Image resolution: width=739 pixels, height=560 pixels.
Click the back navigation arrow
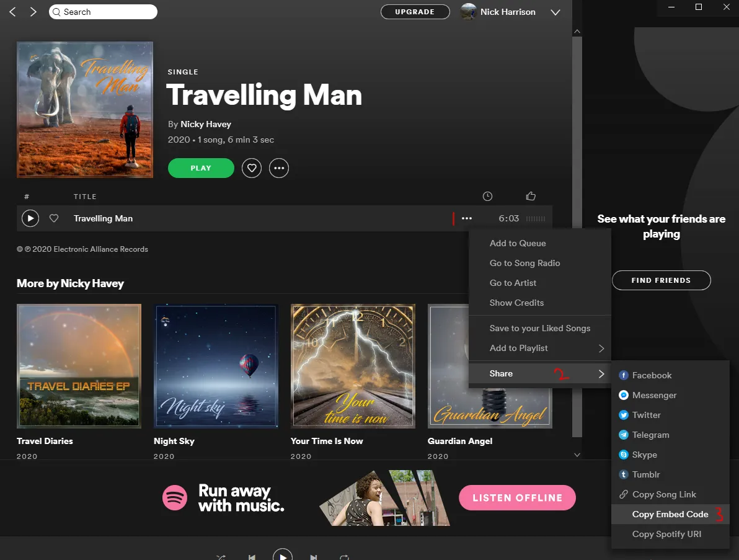coord(13,12)
